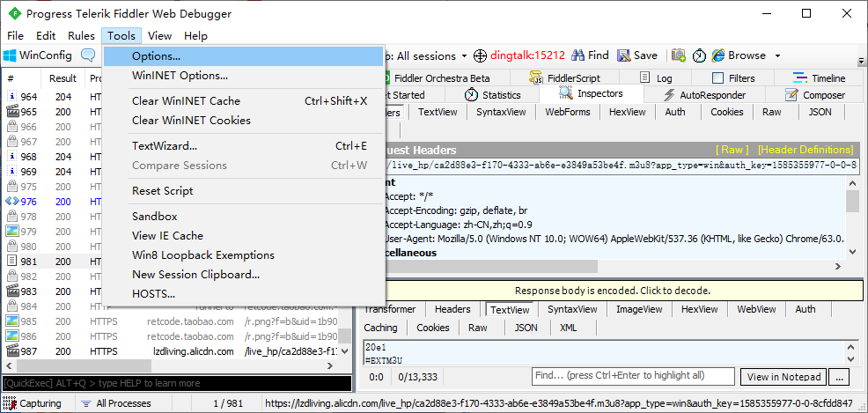Select session 964 row with info icon
The width and height of the screenshot is (868, 413).
55,97
